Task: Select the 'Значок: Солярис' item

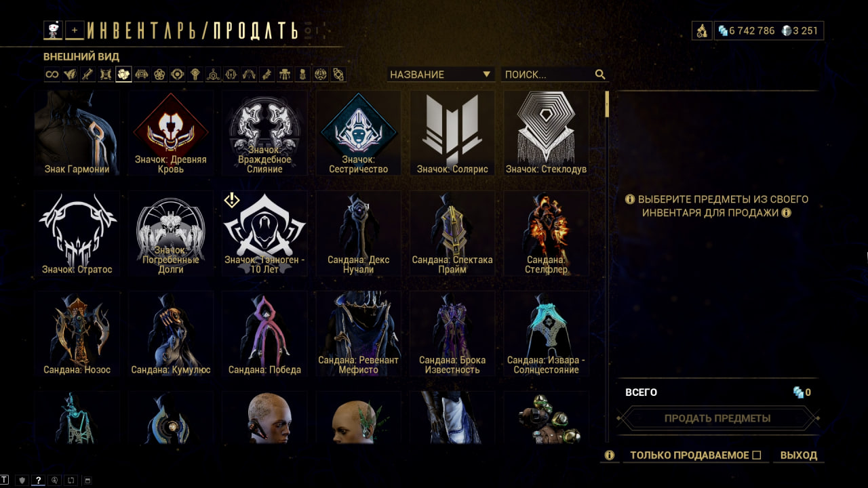Action: click(x=452, y=133)
